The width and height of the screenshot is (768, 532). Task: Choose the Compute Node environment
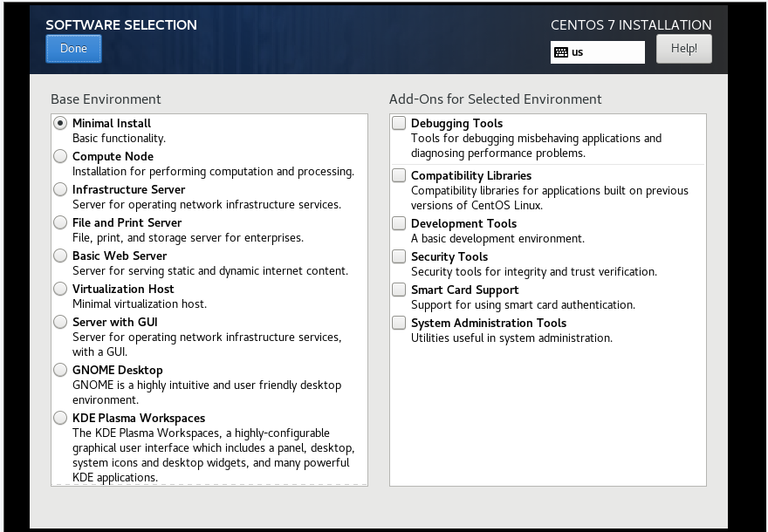point(60,156)
